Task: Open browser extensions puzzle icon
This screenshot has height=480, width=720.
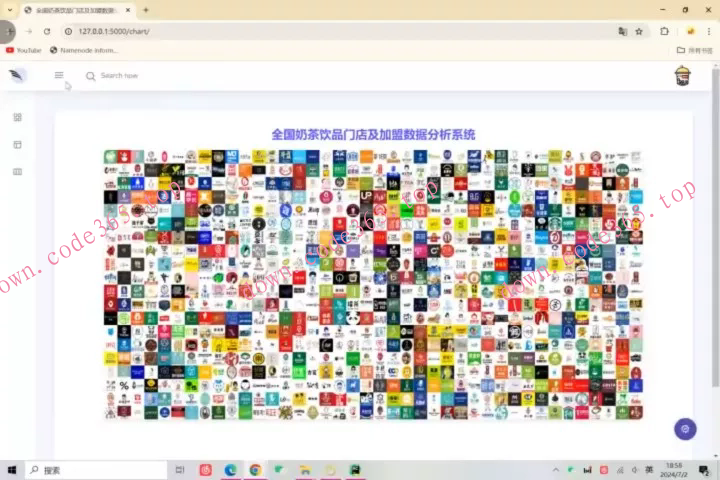Action: [x=664, y=31]
